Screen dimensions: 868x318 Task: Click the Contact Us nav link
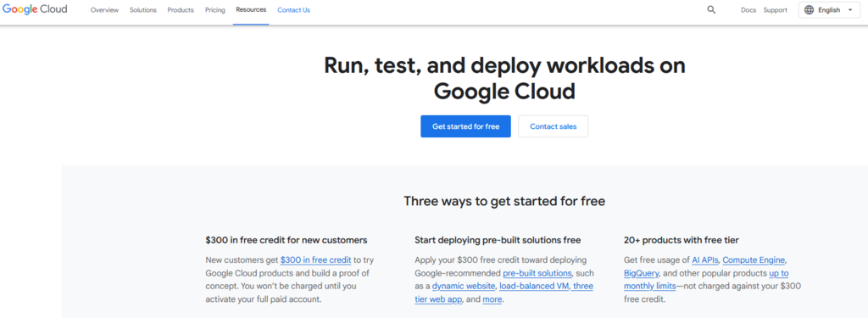point(294,10)
